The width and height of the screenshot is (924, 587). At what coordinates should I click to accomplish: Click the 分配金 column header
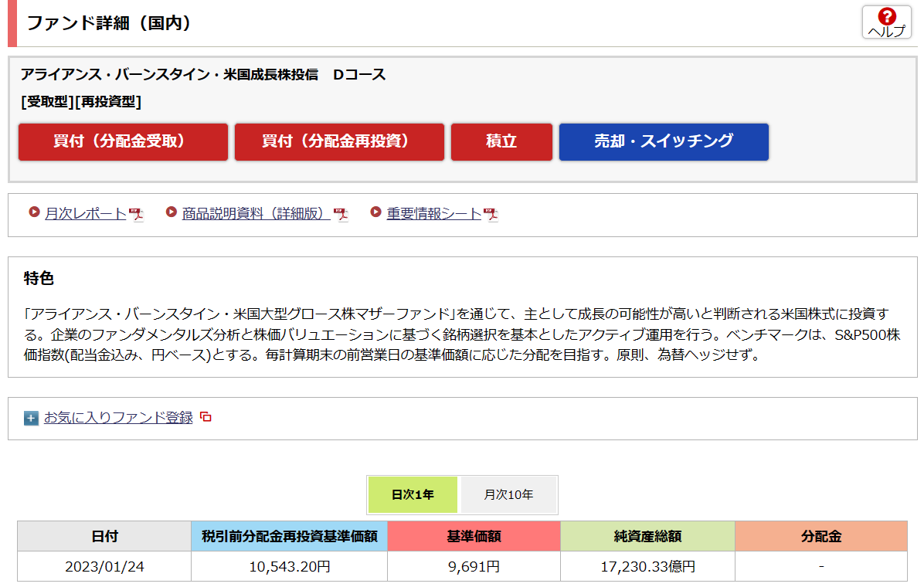click(x=821, y=536)
